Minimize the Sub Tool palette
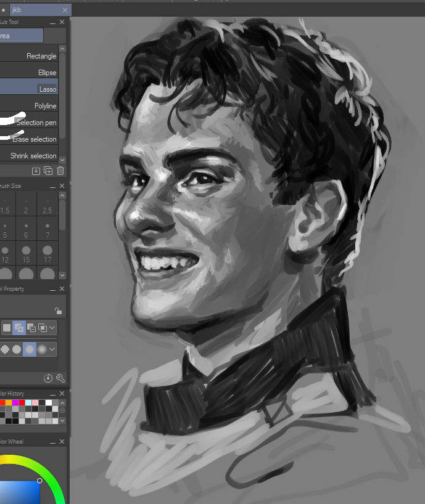425x504 pixels. [x=53, y=23]
